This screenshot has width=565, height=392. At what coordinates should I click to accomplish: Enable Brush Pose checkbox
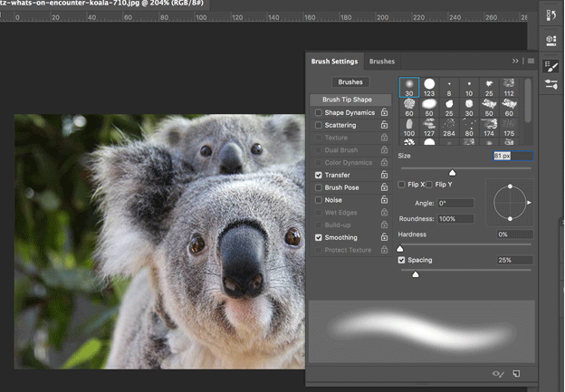click(x=318, y=187)
